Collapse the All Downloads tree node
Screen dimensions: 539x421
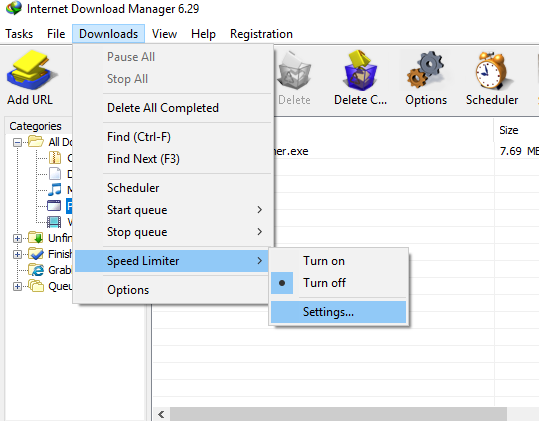[x=17, y=142]
